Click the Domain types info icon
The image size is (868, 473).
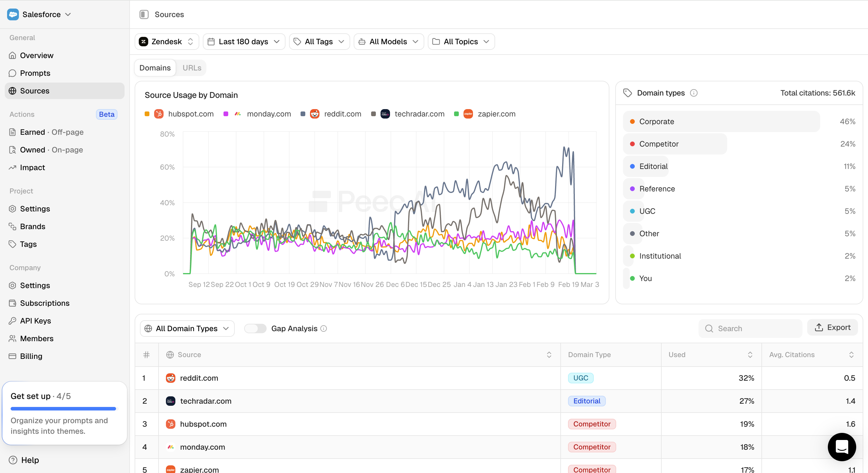(x=694, y=93)
